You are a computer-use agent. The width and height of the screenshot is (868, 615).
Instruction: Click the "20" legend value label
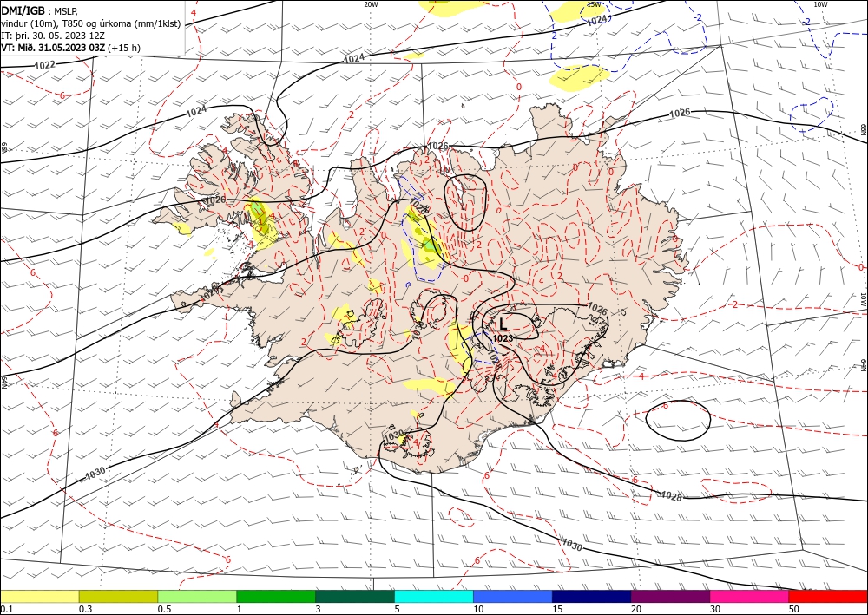[636, 609]
